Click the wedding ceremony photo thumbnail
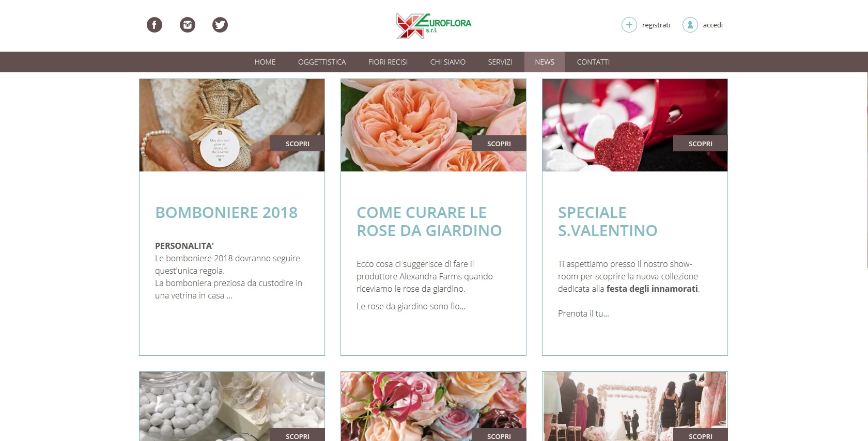 click(635, 406)
